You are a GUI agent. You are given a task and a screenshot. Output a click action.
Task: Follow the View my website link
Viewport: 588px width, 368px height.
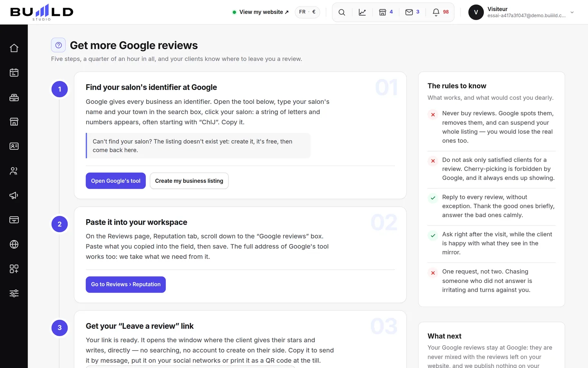click(261, 12)
